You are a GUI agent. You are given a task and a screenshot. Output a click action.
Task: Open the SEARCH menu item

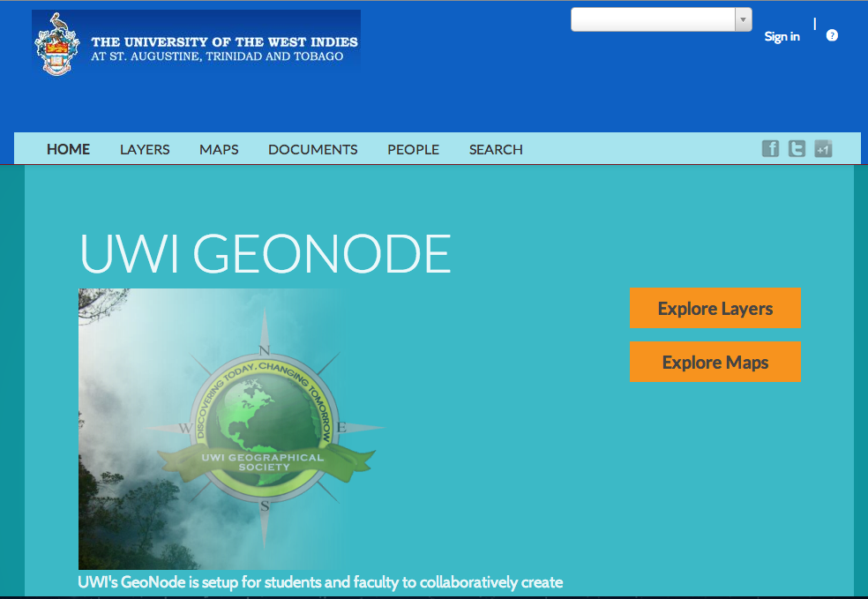pos(496,149)
